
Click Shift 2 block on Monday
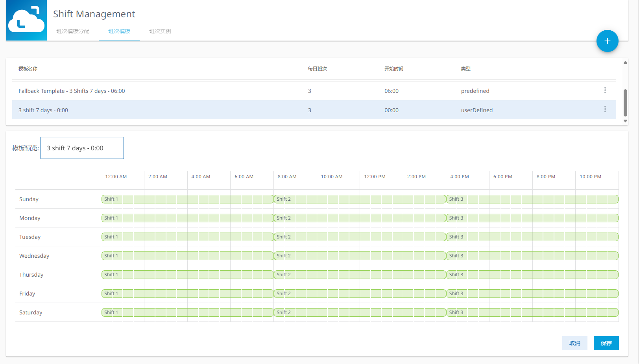tap(360, 218)
